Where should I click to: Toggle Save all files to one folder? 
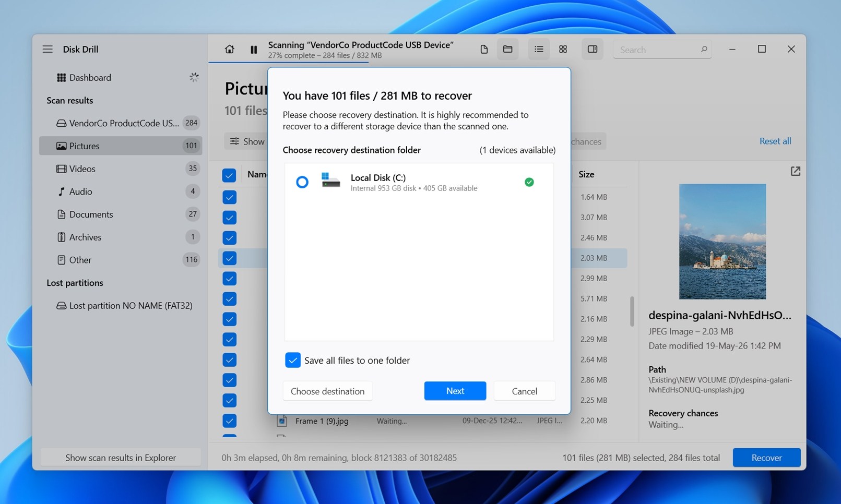coord(293,360)
